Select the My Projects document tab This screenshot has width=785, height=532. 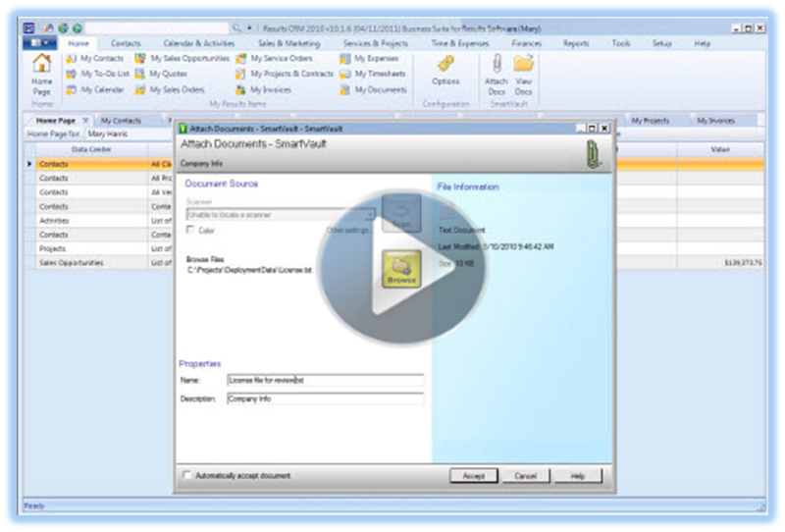[650, 121]
